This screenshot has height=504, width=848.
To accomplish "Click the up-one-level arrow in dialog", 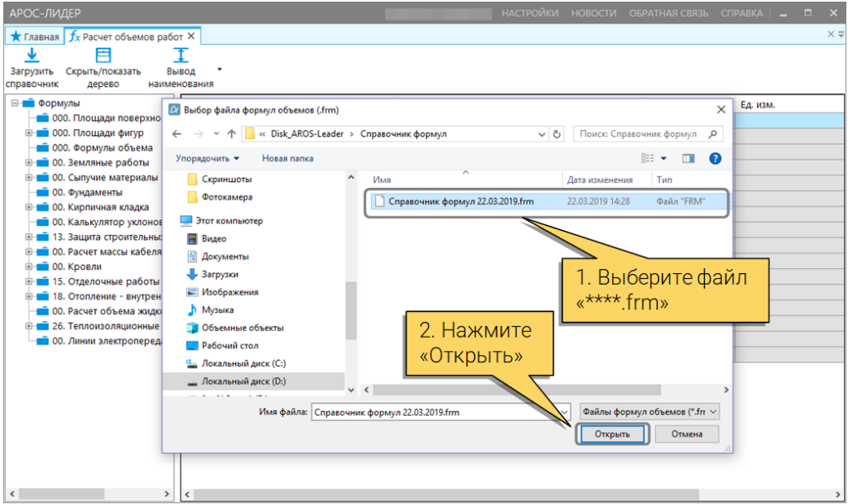I will tap(232, 134).
